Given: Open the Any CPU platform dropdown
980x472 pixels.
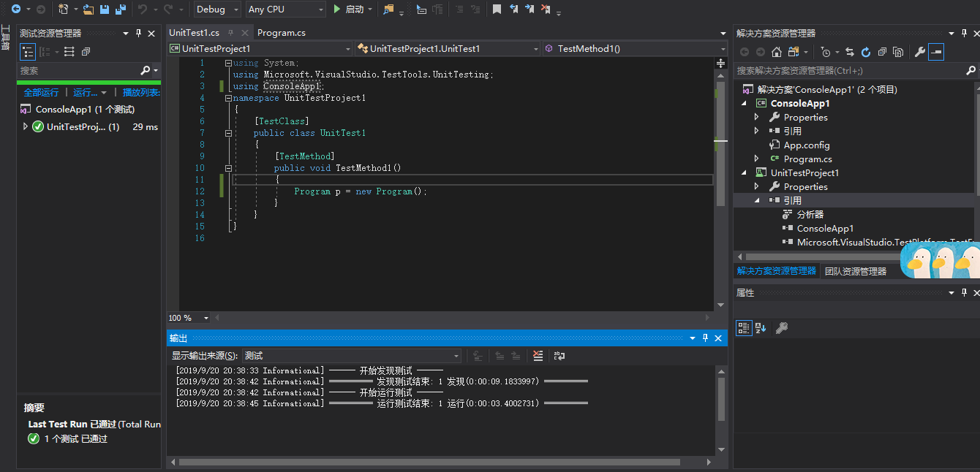Looking at the screenshot, I should pyautogui.click(x=285, y=9).
